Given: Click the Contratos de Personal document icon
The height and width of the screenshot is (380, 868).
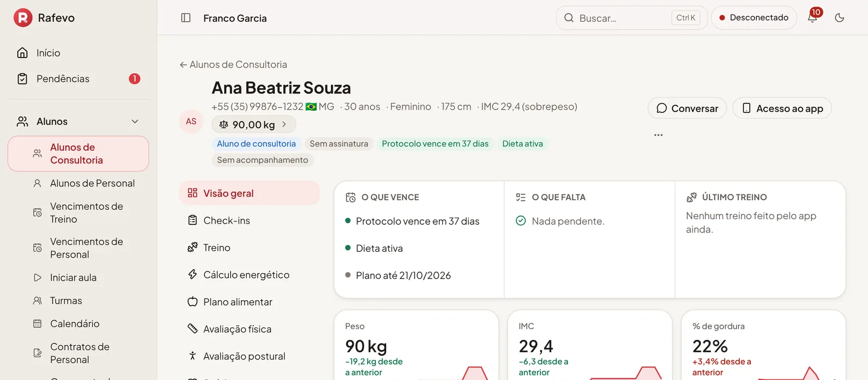Looking at the screenshot, I should point(37,353).
